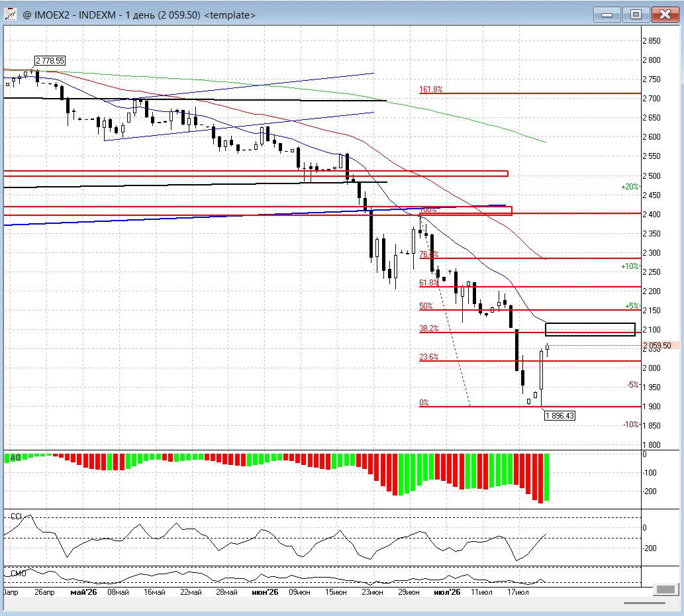Select the 23.6% Fibonacci level label
This screenshot has height=616, width=684.
tap(429, 357)
